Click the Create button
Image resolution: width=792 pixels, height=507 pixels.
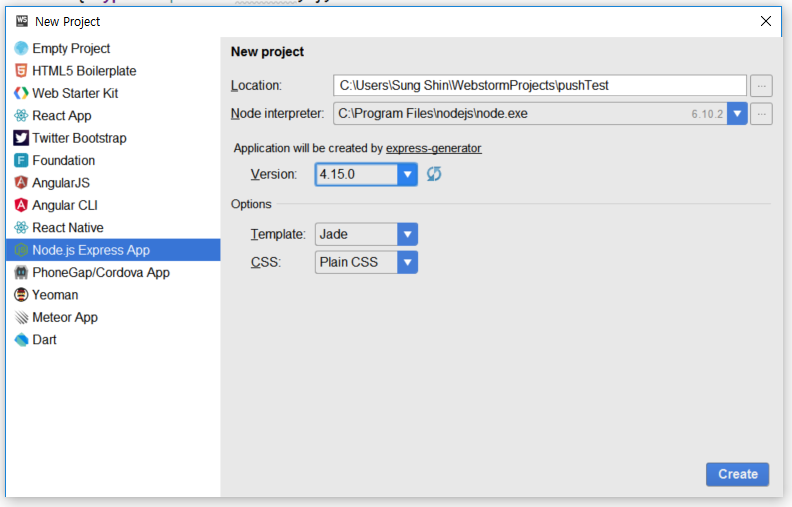(737, 474)
